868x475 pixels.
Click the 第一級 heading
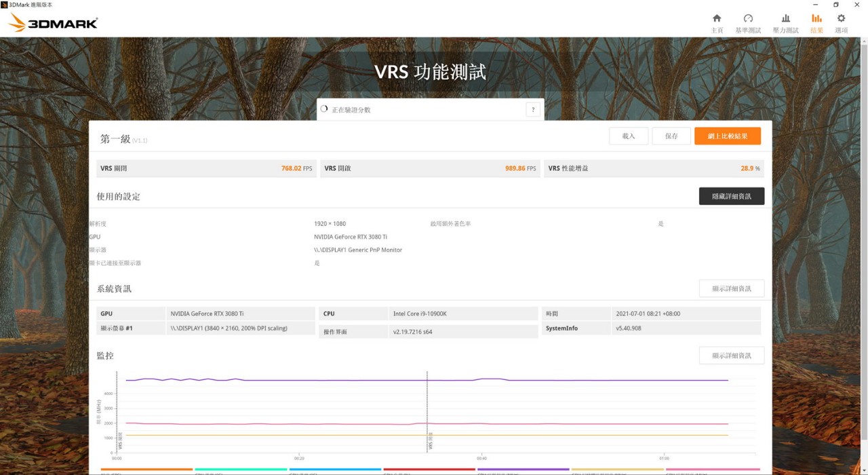pyautogui.click(x=115, y=139)
